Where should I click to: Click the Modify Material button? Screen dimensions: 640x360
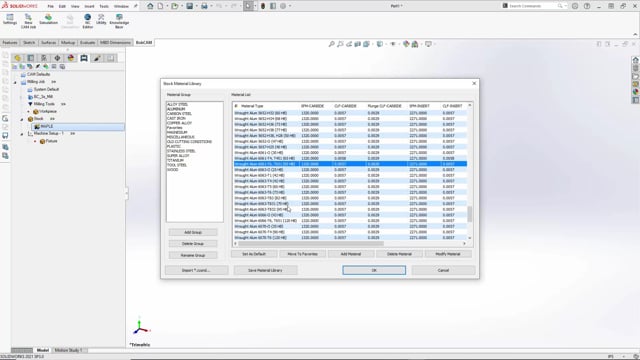(448, 254)
